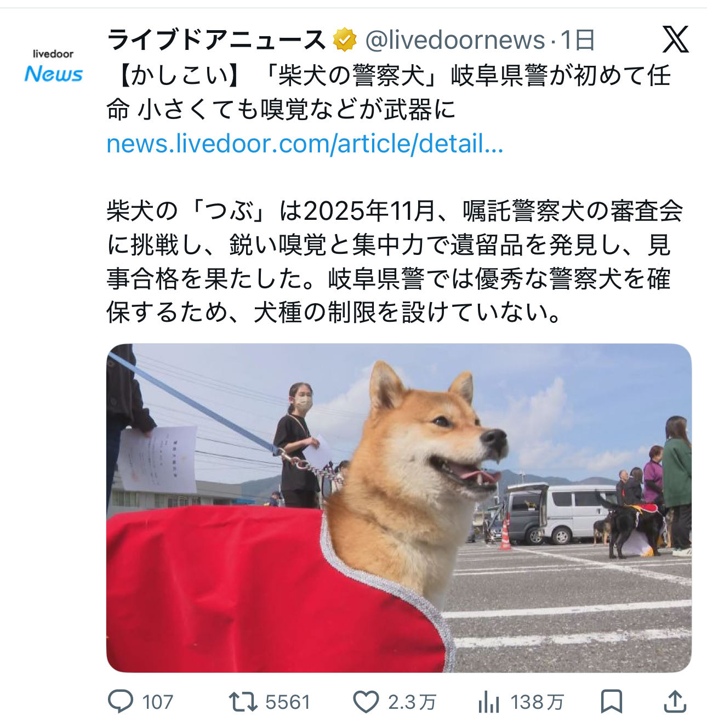Screen dimensions: 707x728
Task: Click the speech bubble reply icon
Action: [x=121, y=701]
